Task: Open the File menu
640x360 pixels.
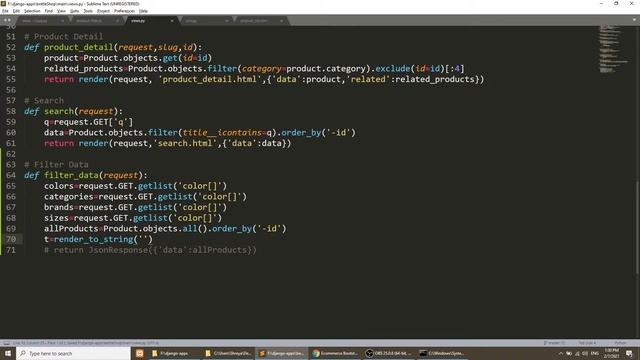Action: 5,11
